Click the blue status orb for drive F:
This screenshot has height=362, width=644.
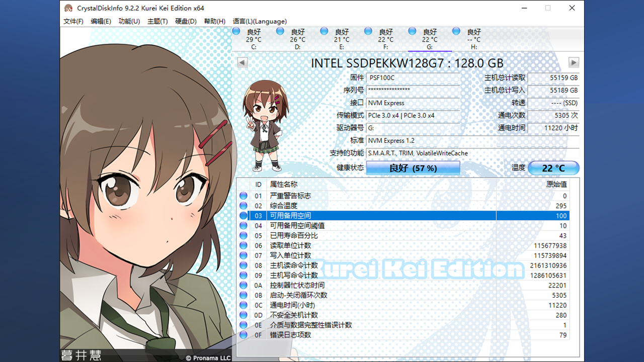[368, 31]
